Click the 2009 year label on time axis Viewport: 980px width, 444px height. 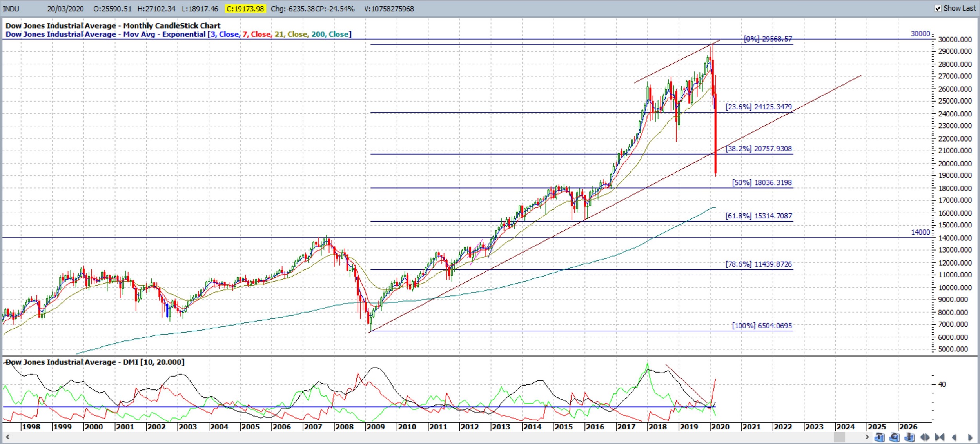click(x=376, y=427)
